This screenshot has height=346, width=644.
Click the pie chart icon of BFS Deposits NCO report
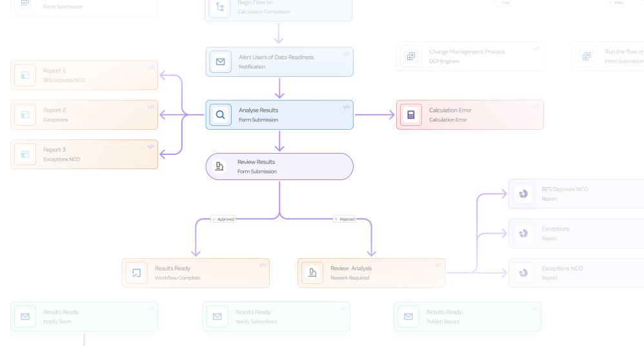coord(523,194)
